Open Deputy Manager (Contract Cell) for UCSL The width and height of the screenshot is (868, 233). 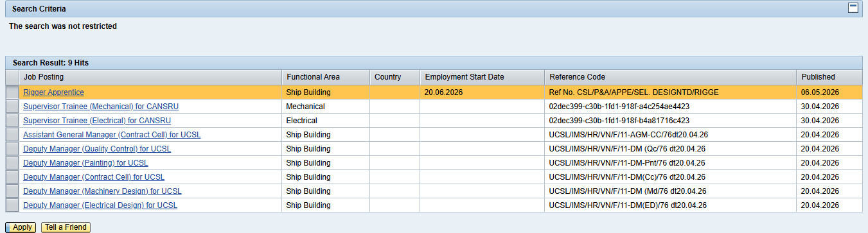[94, 177]
